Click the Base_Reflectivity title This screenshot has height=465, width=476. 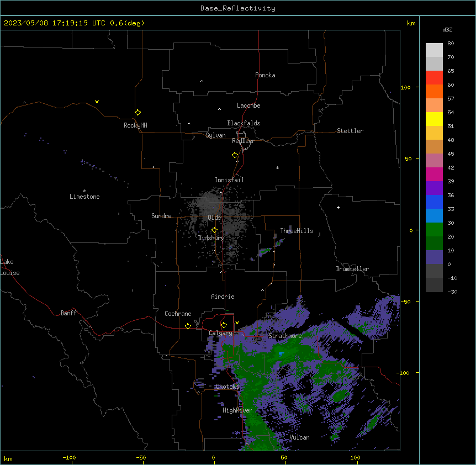click(238, 8)
